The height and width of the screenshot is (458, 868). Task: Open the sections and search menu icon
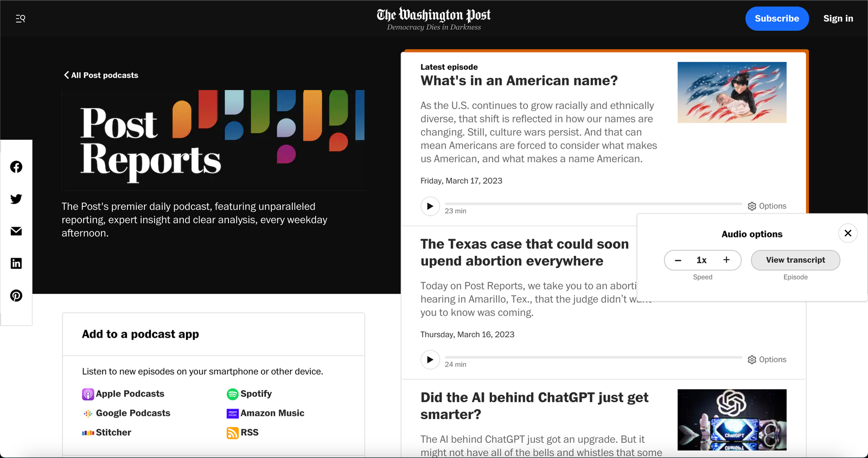21,18
